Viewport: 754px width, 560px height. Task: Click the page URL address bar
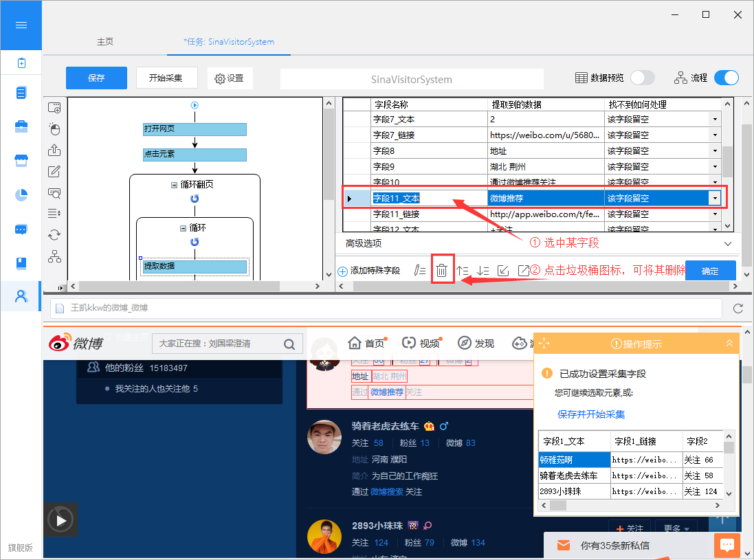click(386, 308)
